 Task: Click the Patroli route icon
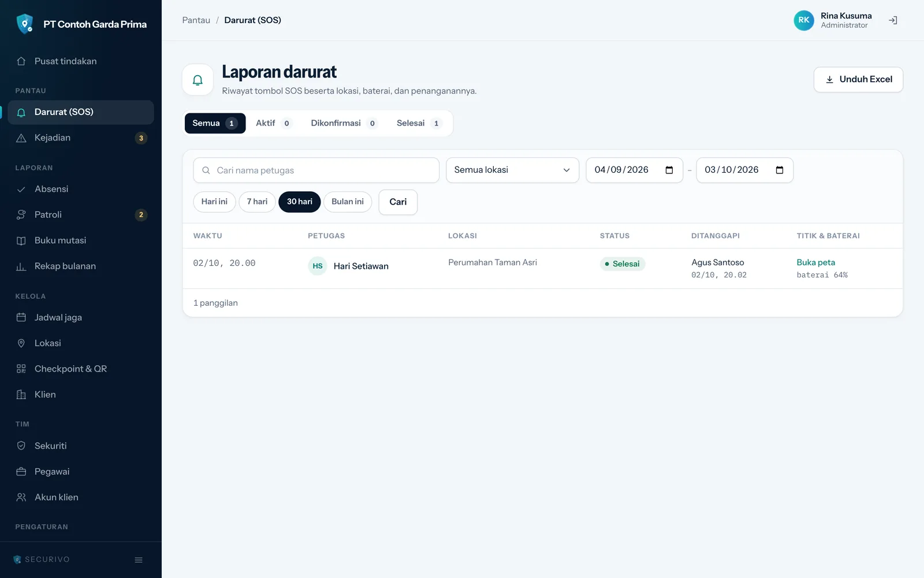(21, 215)
